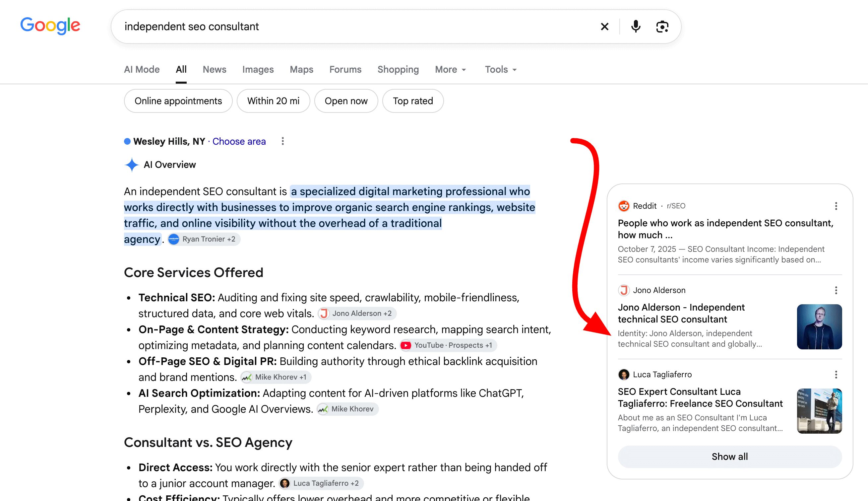Click Luca Tagliaferro avatar icon in the sources panel
This screenshot has width=868, height=501.
click(624, 374)
